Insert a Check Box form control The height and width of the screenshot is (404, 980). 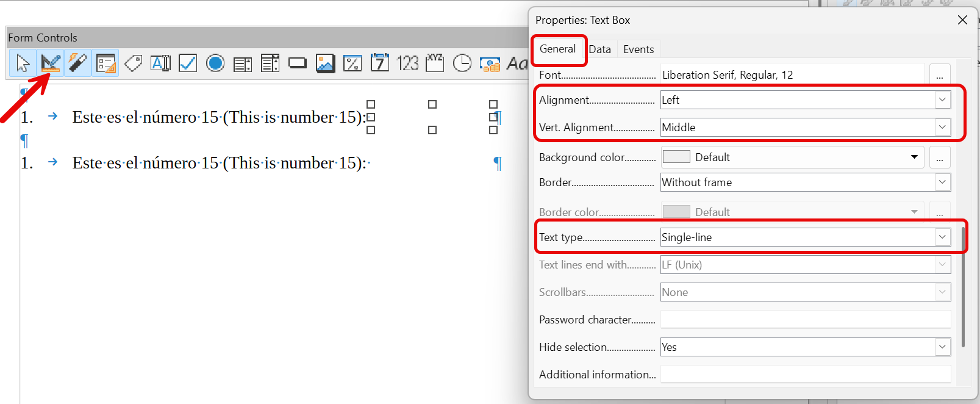tap(188, 63)
